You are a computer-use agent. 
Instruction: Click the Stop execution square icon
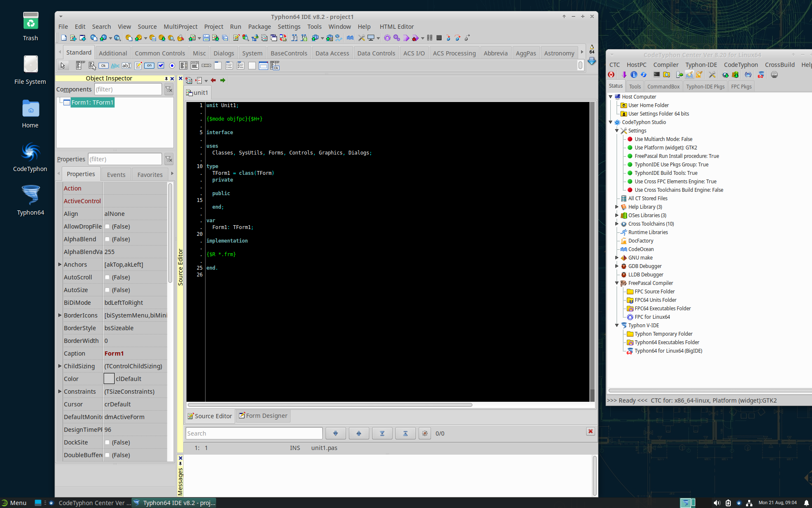click(439, 38)
